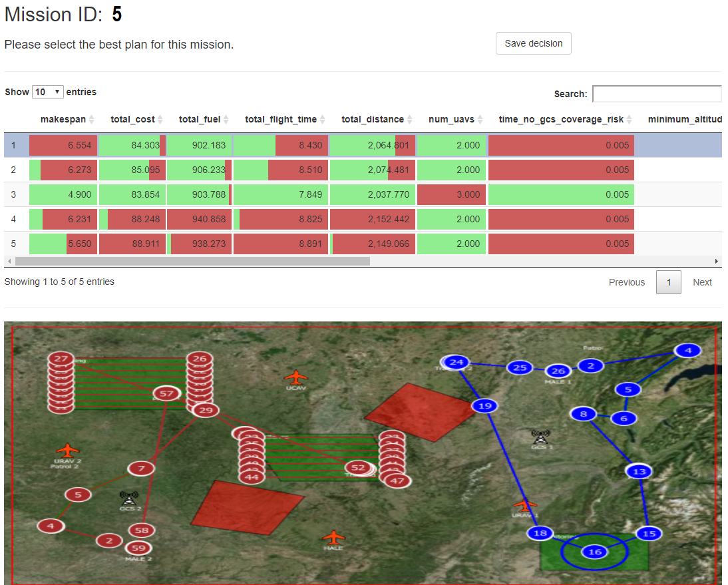
Task: Select the GCS 1 antenna tower icon
Action: pyautogui.click(x=541, y=437)
